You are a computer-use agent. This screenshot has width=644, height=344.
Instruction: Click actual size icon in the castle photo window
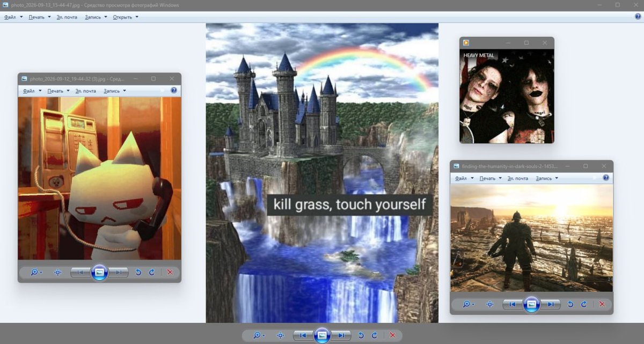[x=280, y=335]
